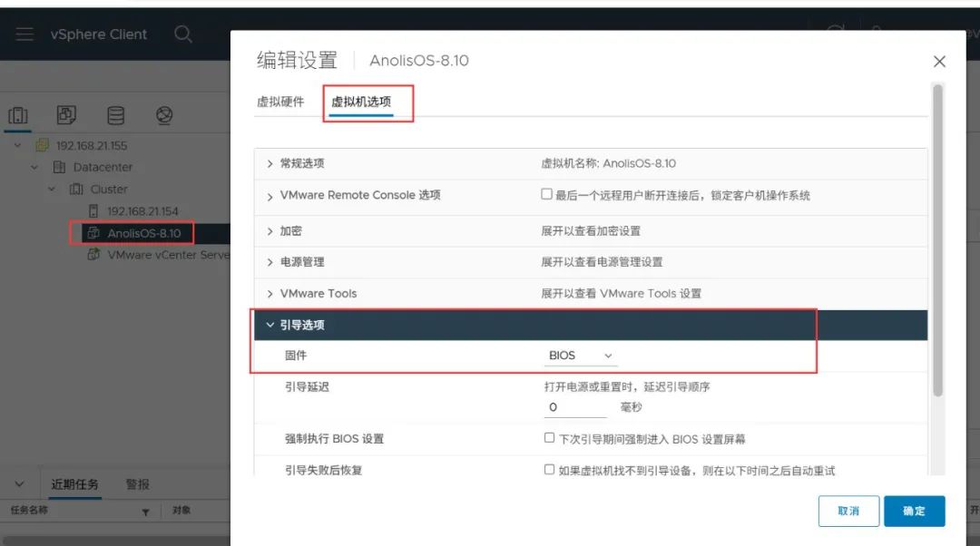Image resolution: width=980 pixels, height=546 pixels.
Task: Collapse the 192.168.21.155 tree node
Action: click(17, 145)
